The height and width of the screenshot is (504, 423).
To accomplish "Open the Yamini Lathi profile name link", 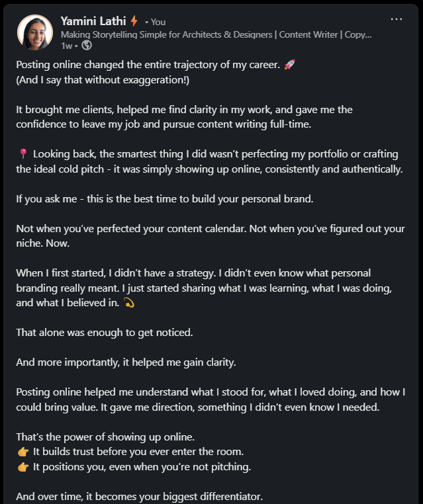I will tap(93, 21).
